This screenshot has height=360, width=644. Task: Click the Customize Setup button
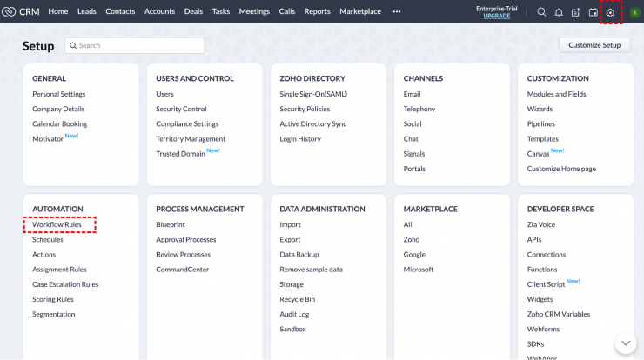pyautogui.click(x=594, y=45)
